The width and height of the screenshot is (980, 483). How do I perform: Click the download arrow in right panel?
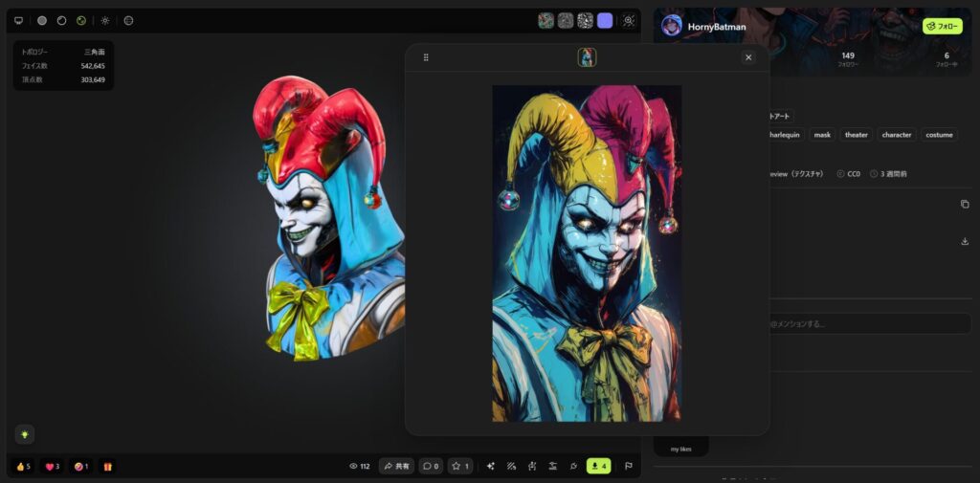tap(965, 241)
